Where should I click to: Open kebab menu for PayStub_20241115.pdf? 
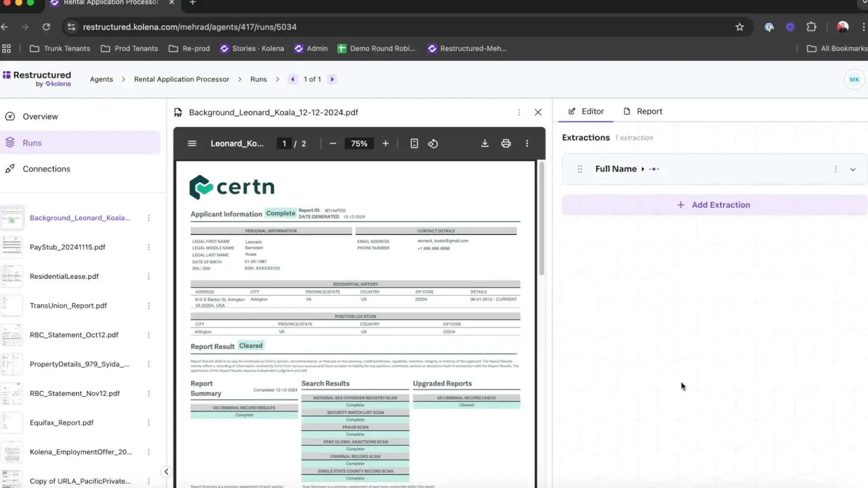pyautogui.click(x=149, y=247)
